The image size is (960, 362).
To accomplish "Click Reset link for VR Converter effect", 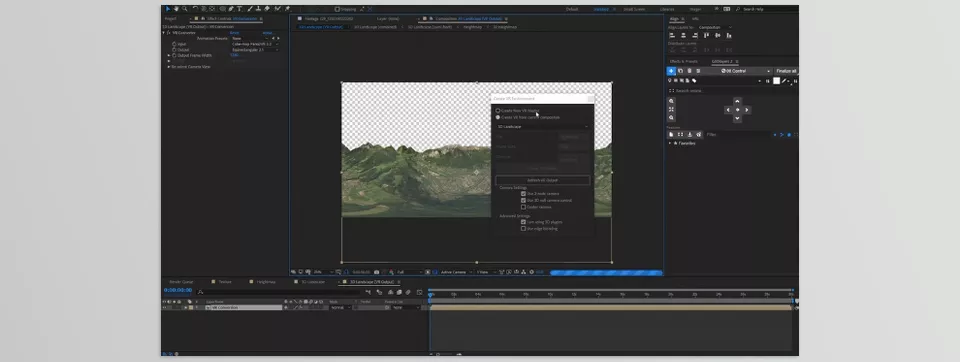I will tap(234, 32).
